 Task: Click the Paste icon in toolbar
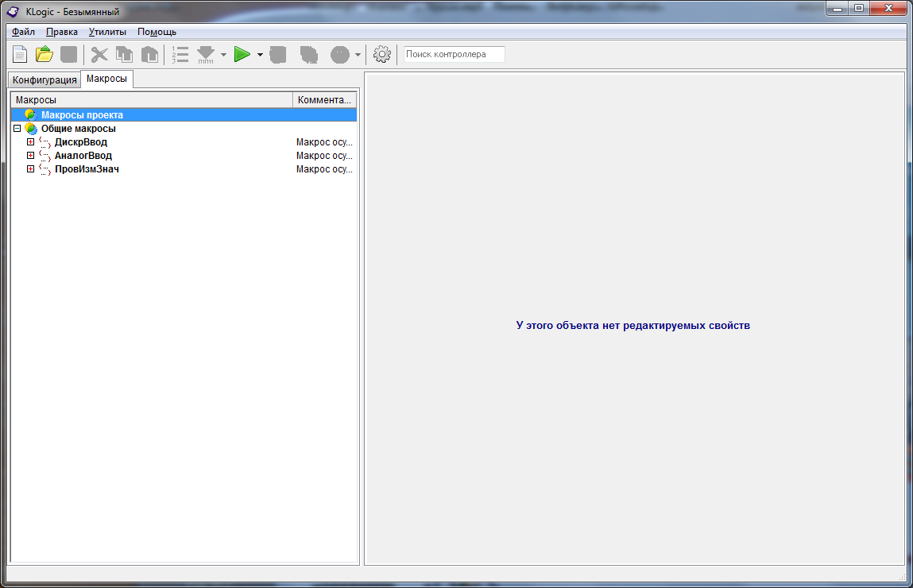[149, 55]
